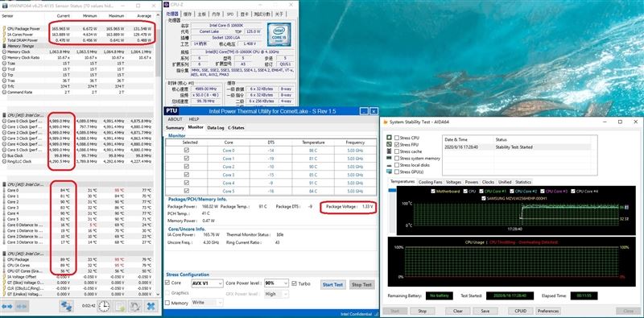Click HWiNFO start logging icon
The width and height of the screenshot is (644, 318).
[120, 306]
